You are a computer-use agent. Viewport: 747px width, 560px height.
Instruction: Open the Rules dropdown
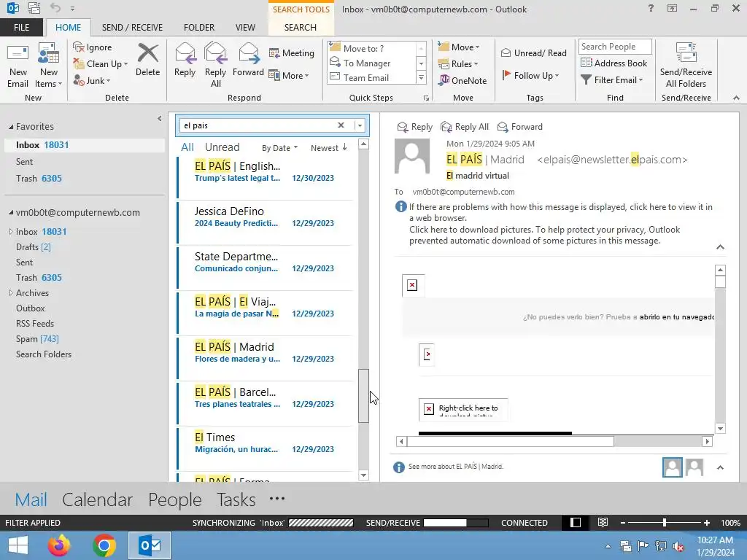(458, 63)
